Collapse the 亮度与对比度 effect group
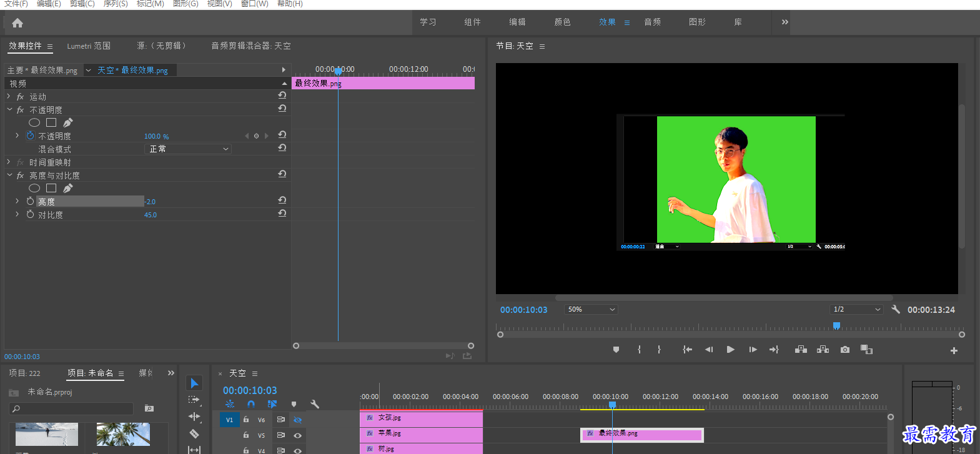 9,175
